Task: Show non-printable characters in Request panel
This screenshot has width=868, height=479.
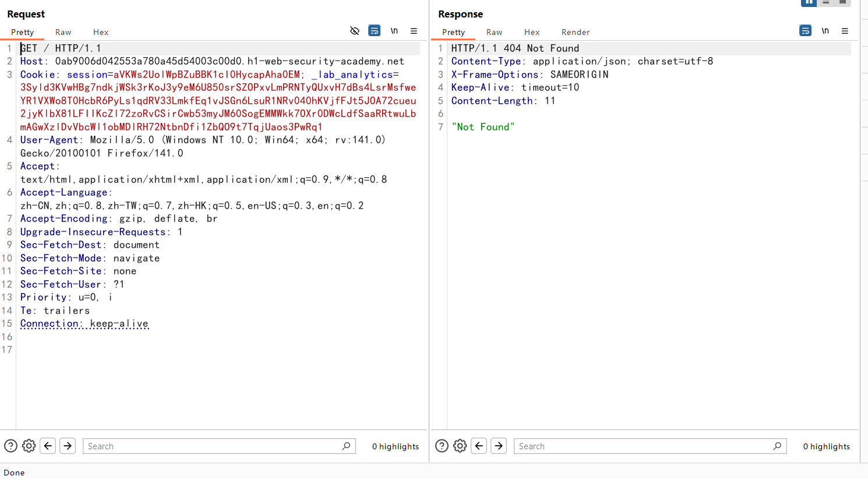Action: 394,31
